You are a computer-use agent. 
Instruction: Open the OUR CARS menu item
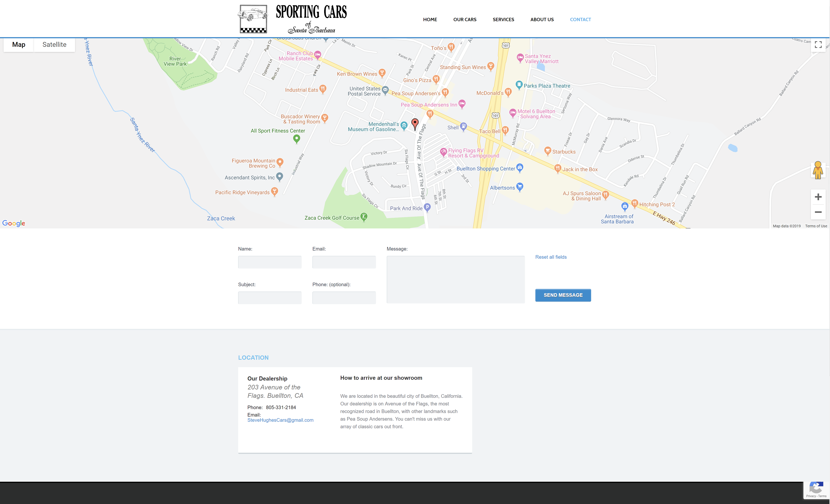click(x=464, y=19)
